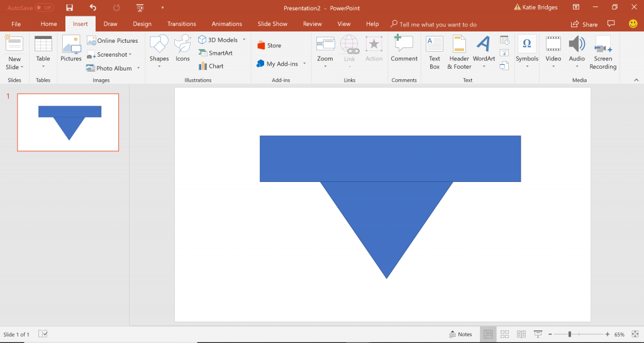The image size is (644, 343).
Task: Insert Pictures from this device
Action: (x=71, y=48)
